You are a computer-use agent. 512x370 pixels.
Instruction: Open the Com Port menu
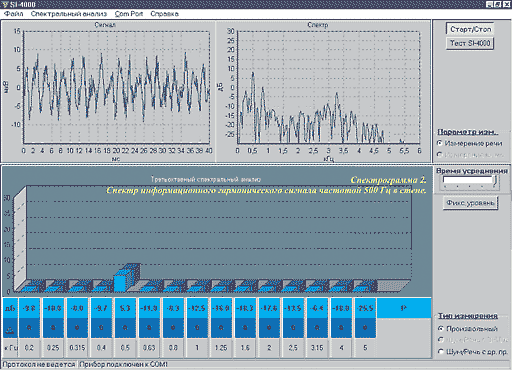129,14
